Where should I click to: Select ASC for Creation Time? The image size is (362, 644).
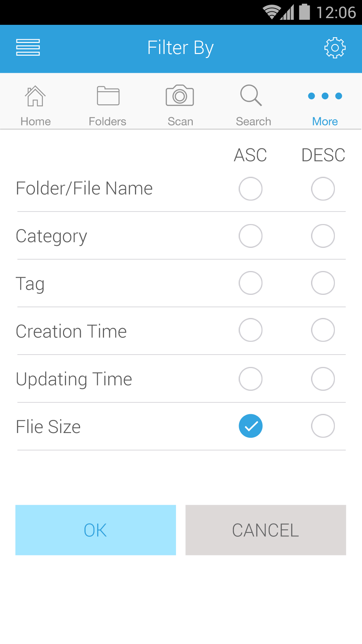coord(250,330)
